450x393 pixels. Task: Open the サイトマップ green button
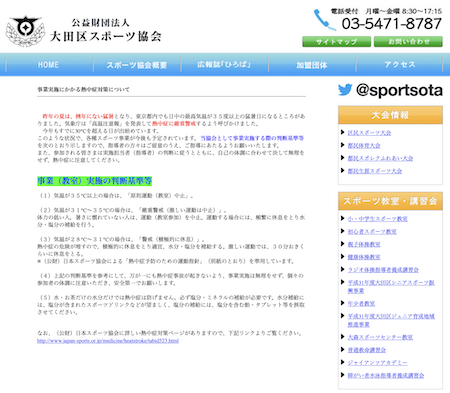tap(336, 42)
